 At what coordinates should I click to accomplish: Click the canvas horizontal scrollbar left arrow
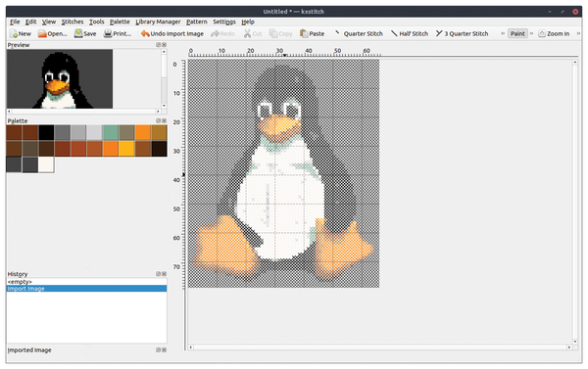[x=190, y=347]
